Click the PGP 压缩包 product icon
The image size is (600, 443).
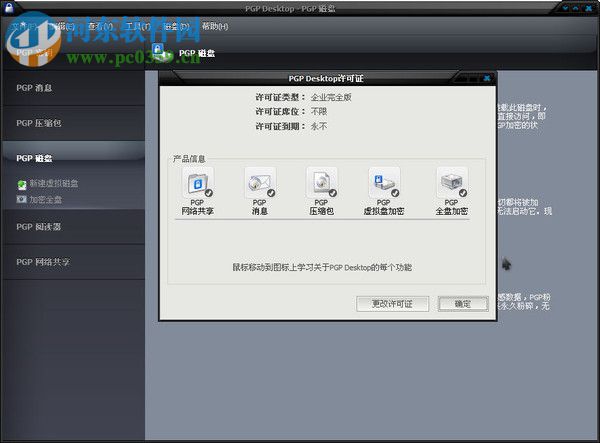click(x=322, y=183)
